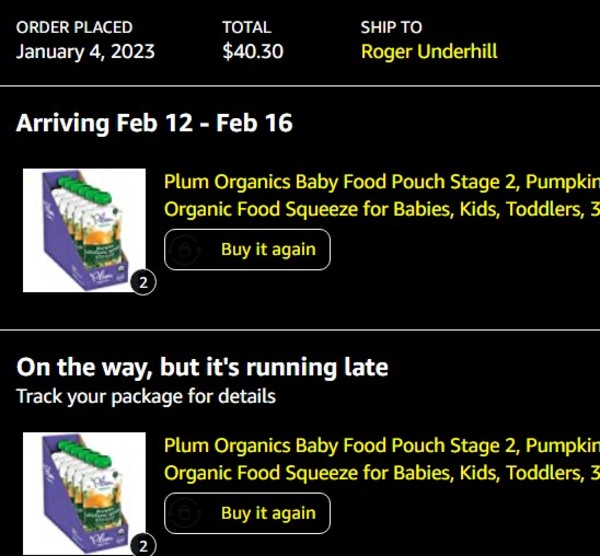Click the SHIP TO label
The image size is (600, 556).
tap(391, 27)
